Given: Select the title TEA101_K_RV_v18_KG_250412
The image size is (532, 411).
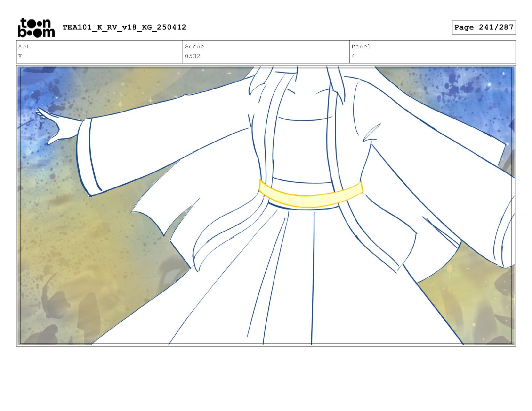Looking at the screenshot, I should pyautogui.click(x=124, y=27).
